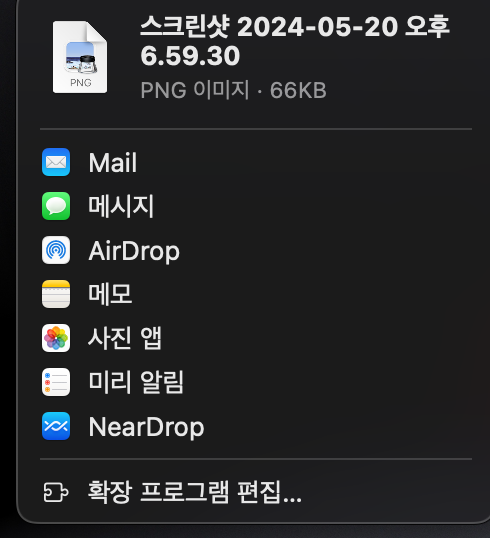Choose 메시지 to send the image
This screenshot has width=490, height=538.
pos(256,206)
